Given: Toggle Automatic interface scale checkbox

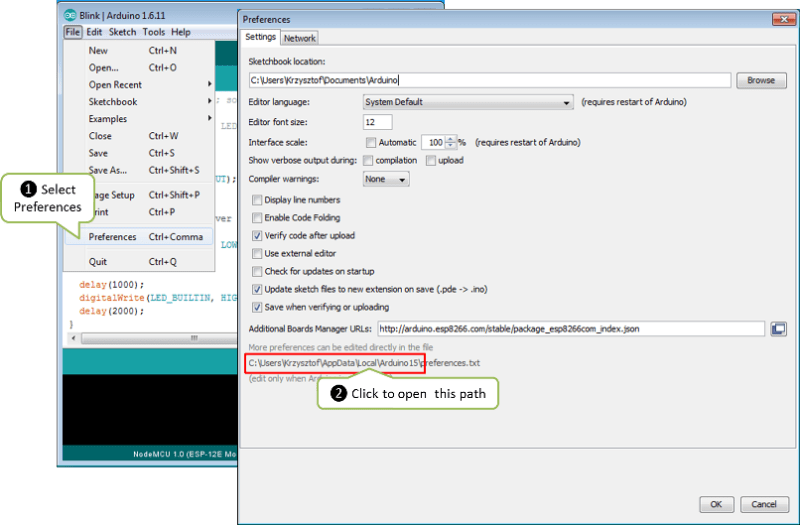Looking at the screenshot, I should [371, 143].
